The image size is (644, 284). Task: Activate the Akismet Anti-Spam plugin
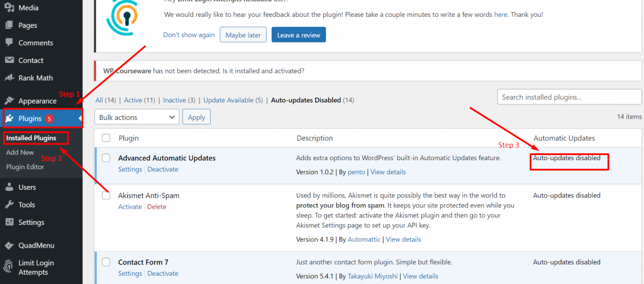(130, 207)
